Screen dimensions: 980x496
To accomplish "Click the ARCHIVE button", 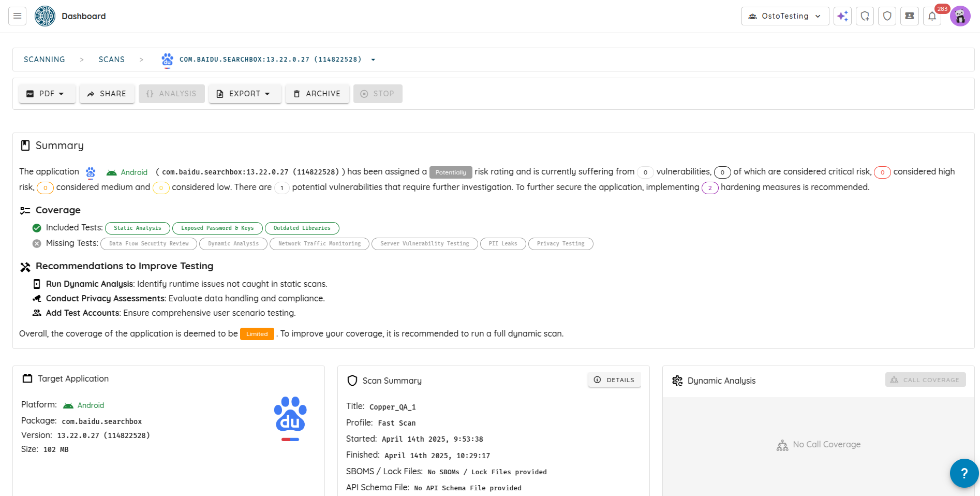I will (317, 94).
